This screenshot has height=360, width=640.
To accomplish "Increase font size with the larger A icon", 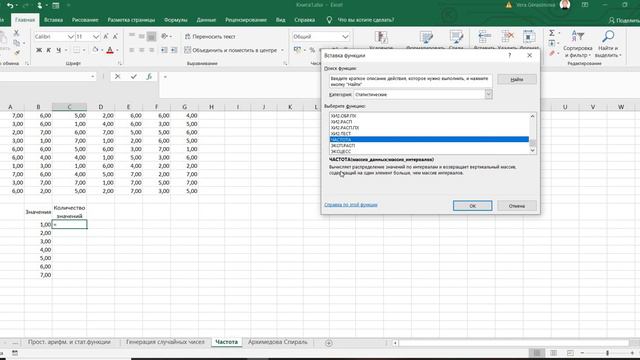I will click(106, 37).
